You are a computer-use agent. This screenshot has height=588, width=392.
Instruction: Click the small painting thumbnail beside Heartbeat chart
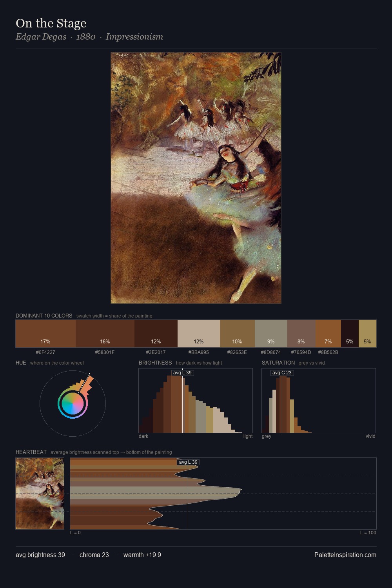pos(40,494)
